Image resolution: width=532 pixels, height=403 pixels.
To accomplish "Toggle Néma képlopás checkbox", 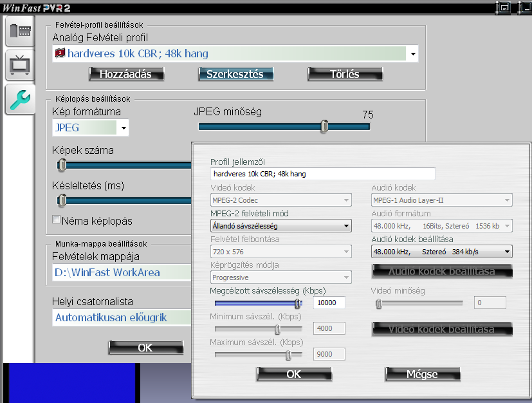I will tap(57, 220).
